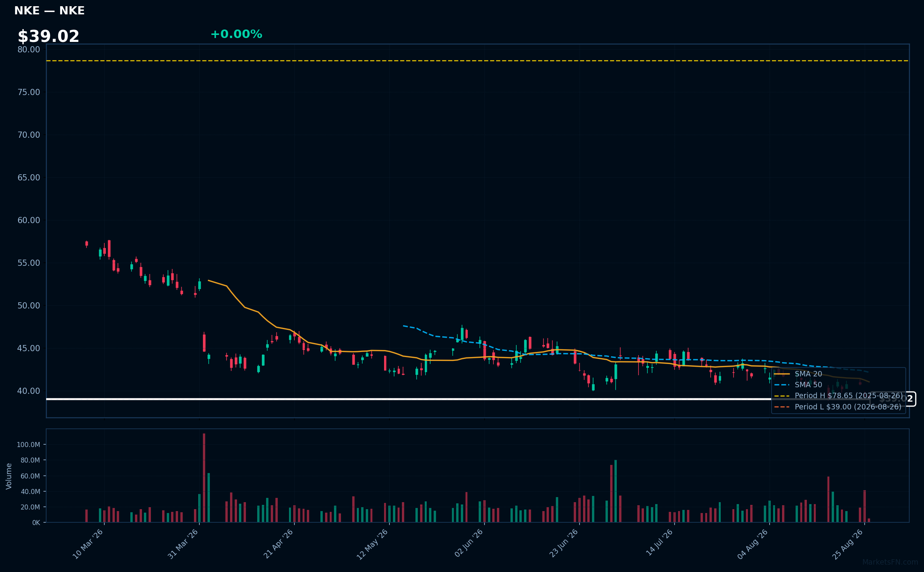Viewport: 924px width, 572px height.
Task: Click the 10 Mar '26 date label
Action: click(88, 544)
